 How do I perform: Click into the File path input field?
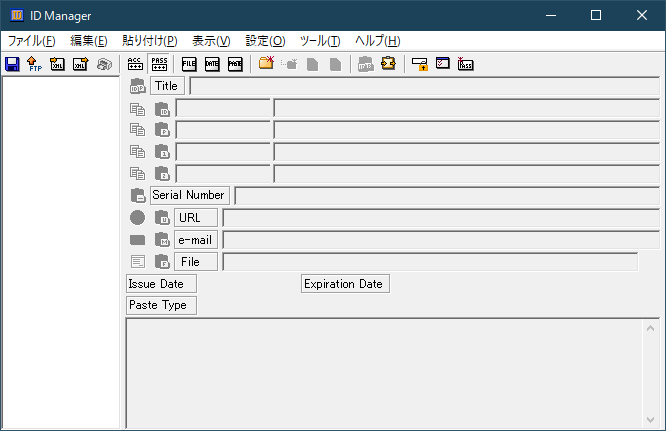click(x=430, y=262)
